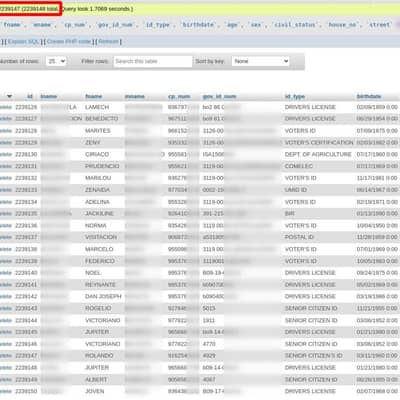Select the id cell 2239140
Image resolution: width=400 pixels, height=400 pixels.
26,273
